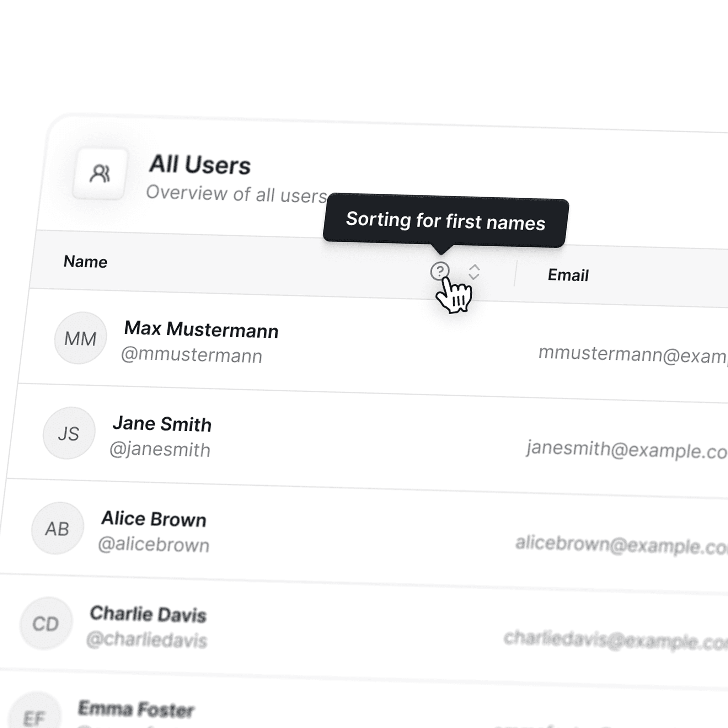728x728 pixels.
Task: Open Charlie Davis's name
Action: click(148, 614)
